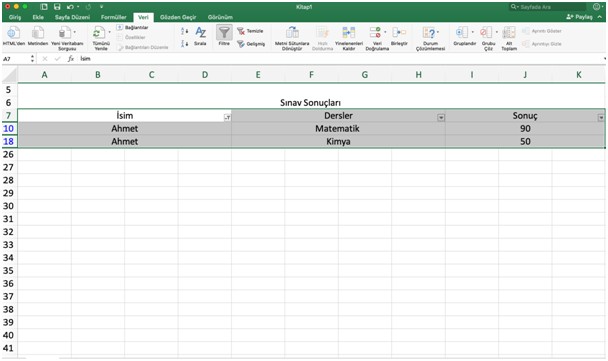Screen dimensions: 608x361
Task: Select column F header
Action: point(311,74)
